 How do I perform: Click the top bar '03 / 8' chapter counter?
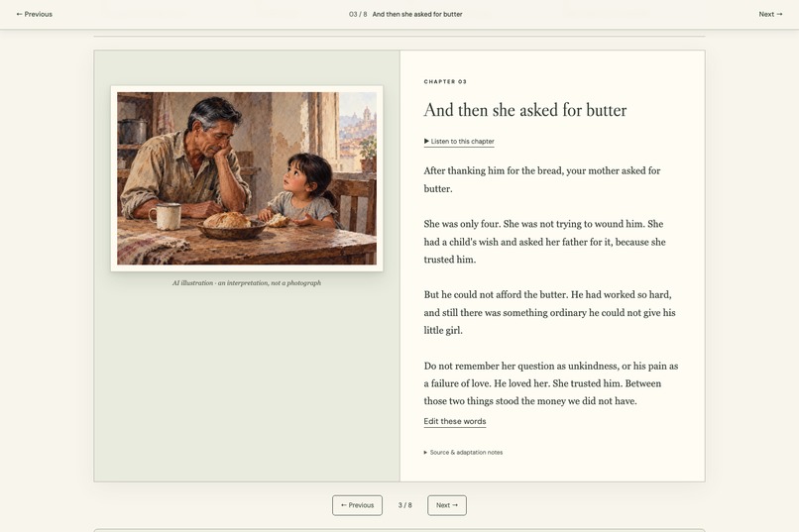coord(358,14)
